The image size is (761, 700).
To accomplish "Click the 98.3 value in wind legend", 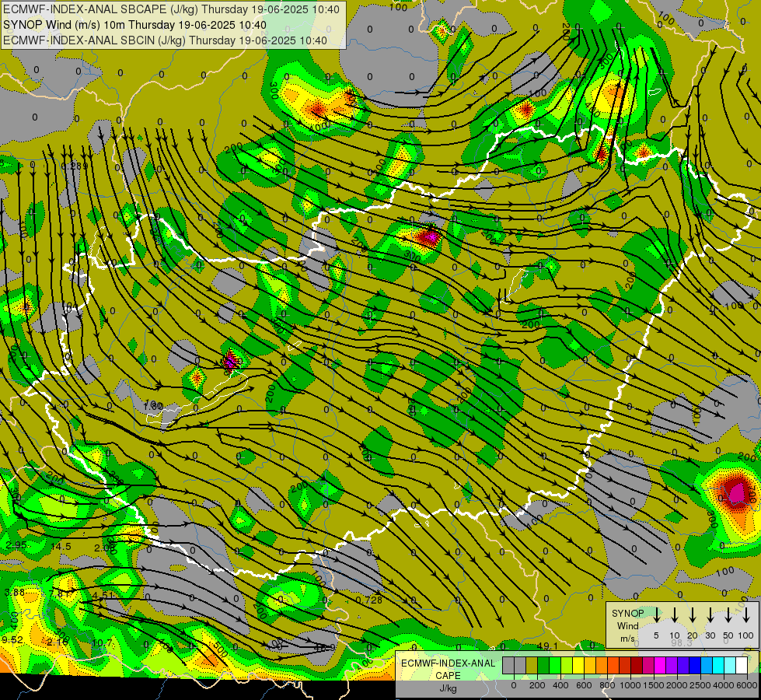I will 682,642.
